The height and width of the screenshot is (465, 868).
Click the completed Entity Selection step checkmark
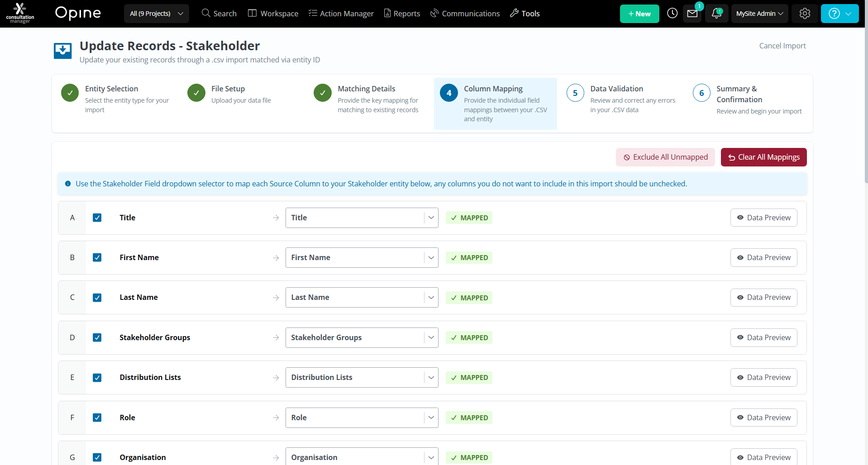coord(70,93)
